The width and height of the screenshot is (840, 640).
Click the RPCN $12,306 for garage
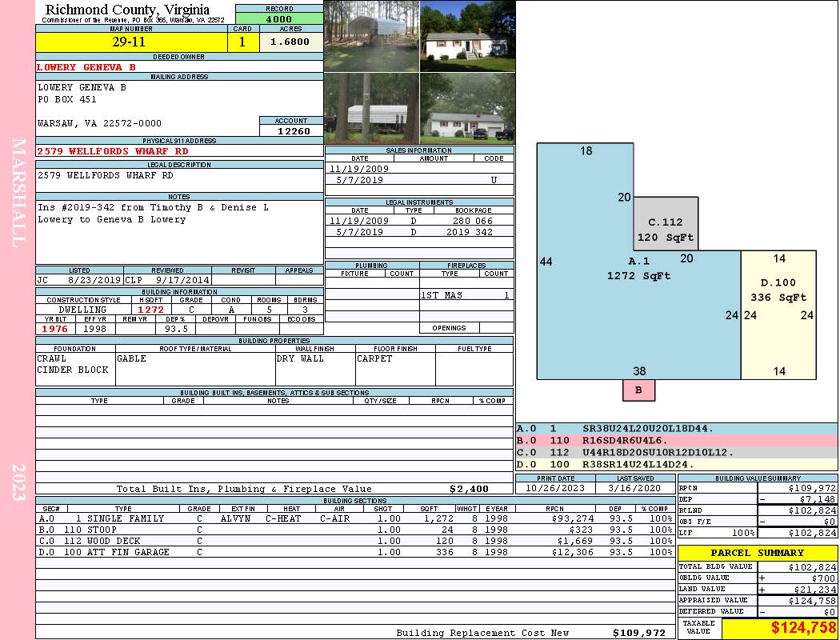(x=572, y=552)
